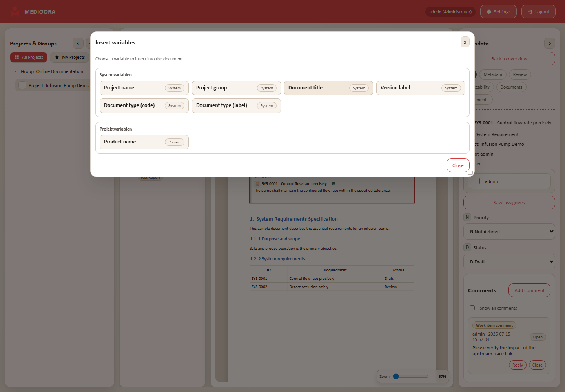Open the Priority dropdown Not defined

[509, 232]
